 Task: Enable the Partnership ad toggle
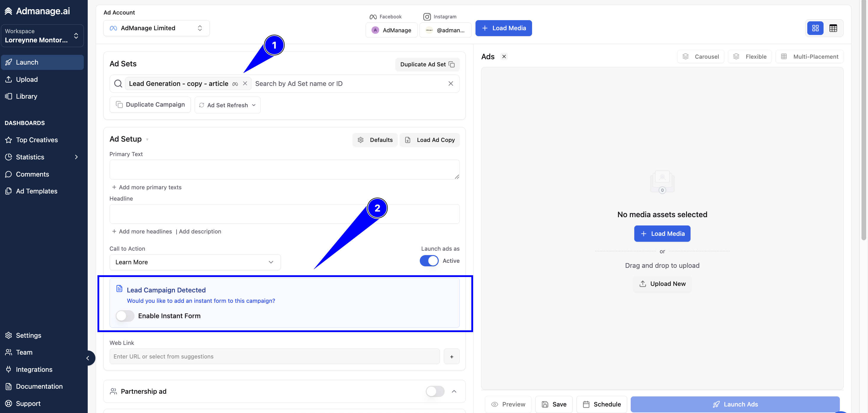pyautogui.click(x=435, y=391)
